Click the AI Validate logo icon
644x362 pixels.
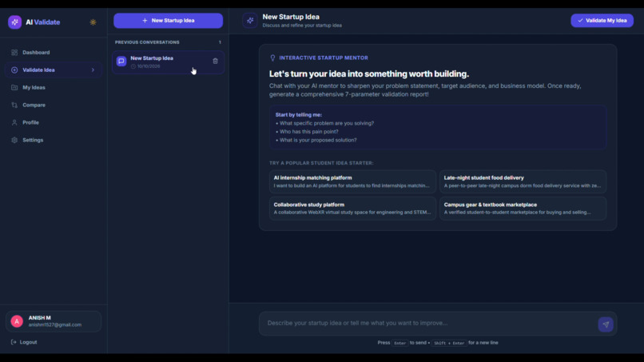tap(15, 22)
